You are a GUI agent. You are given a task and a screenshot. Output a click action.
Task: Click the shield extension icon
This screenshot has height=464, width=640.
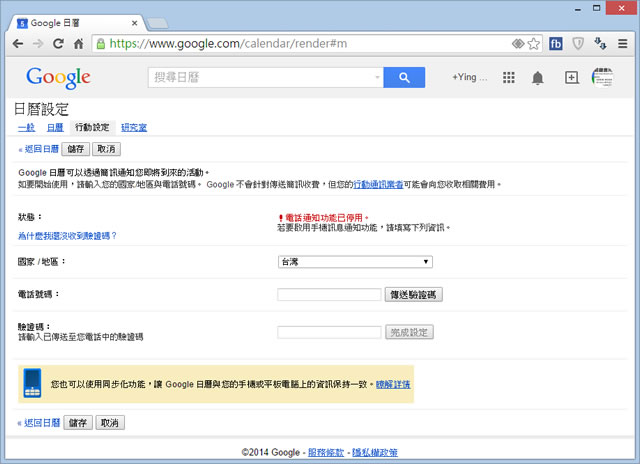(578, 43)
